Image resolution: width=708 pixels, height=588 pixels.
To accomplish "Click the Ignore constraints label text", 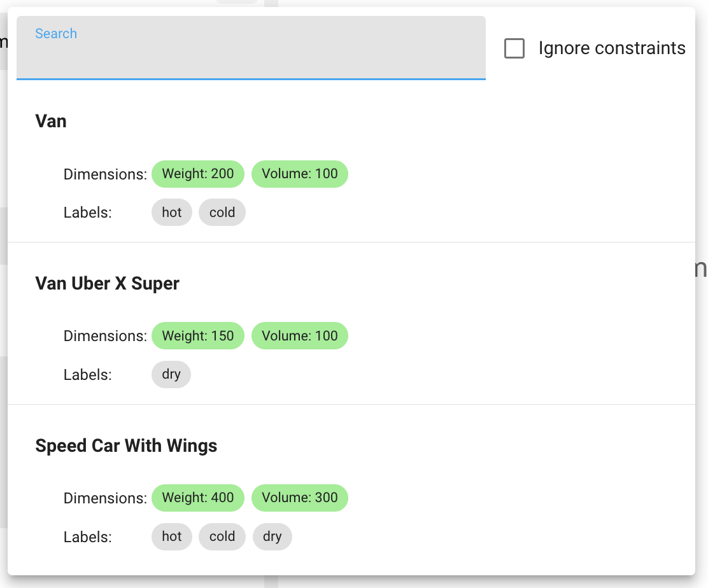I will pyautogui.click(x=611, y=48).
